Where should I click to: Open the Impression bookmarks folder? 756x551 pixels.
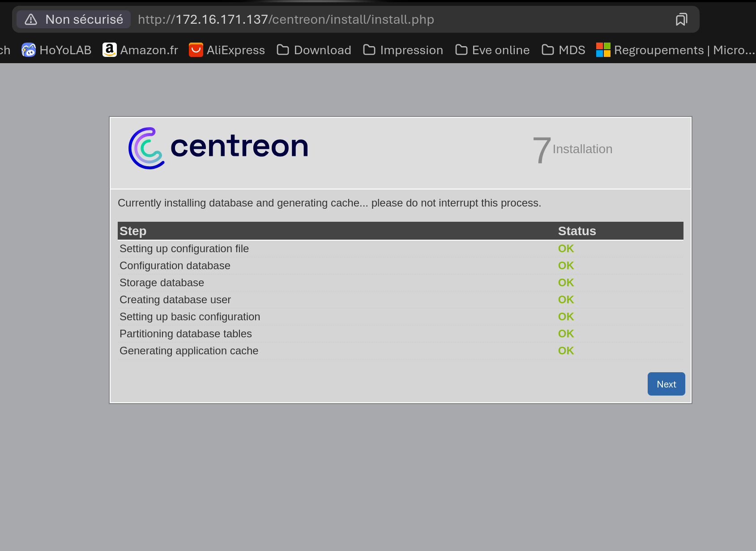(x=403, y=50)
